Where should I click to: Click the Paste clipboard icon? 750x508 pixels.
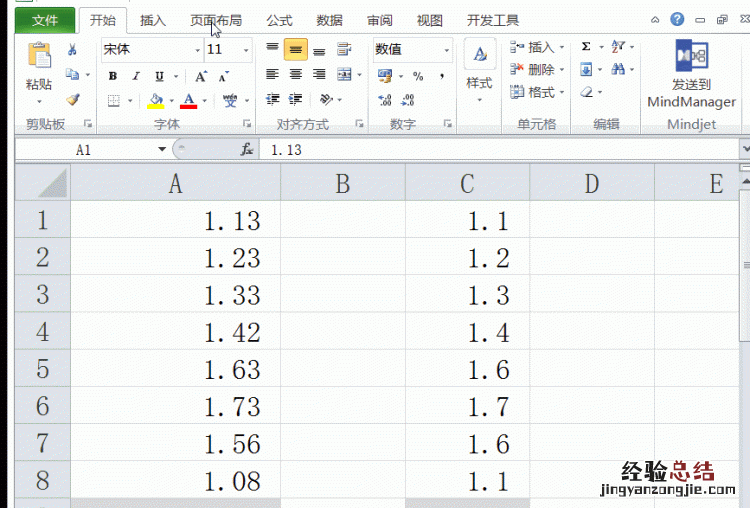pyautogui.click(x=39, y=55)
